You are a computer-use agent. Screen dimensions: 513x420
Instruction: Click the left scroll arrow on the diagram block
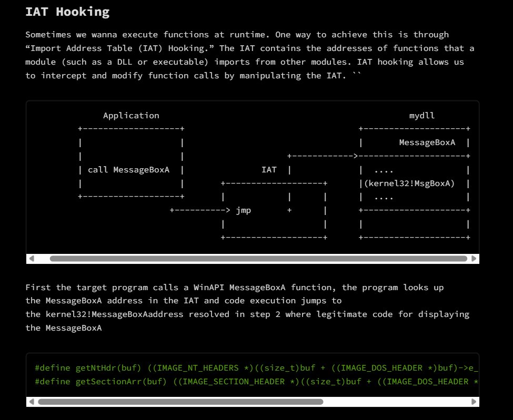pos(32,258)
